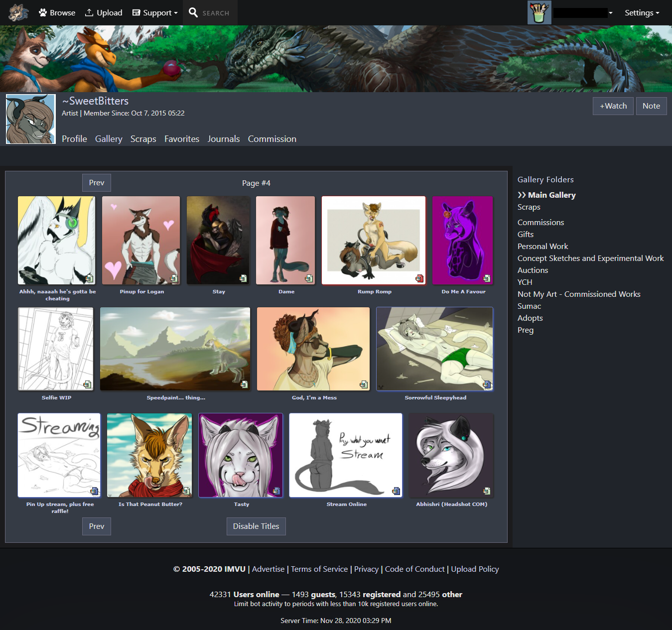Expand the username dropdown arrow
This screenshot has height=630, width=672.
611,13
